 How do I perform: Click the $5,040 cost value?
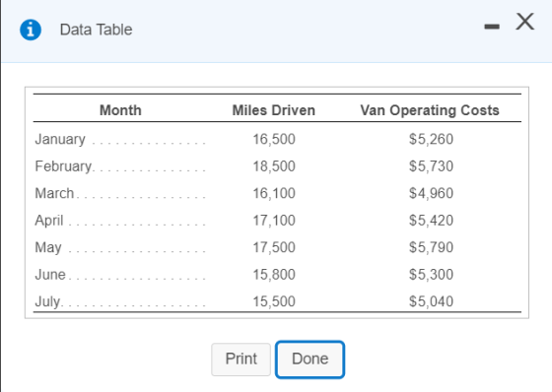pyautogui.click(x=431, y=301)
